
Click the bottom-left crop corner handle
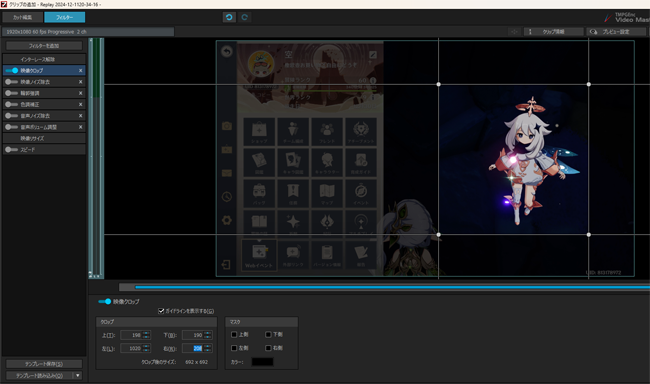(x=439, y=235)
